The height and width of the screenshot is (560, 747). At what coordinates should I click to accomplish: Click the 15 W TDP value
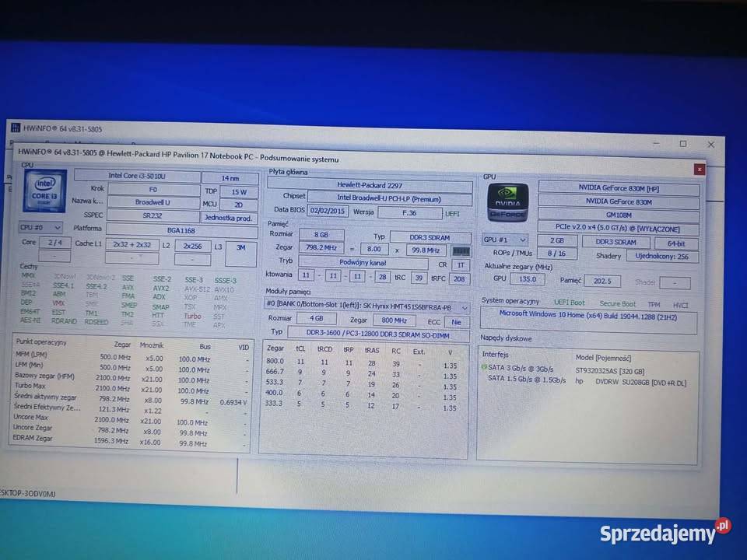[x=239, y=192]
